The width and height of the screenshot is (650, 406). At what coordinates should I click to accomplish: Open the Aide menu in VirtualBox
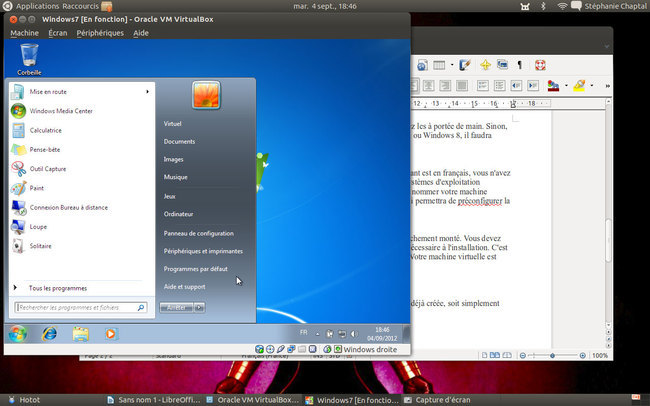[141, 33]
